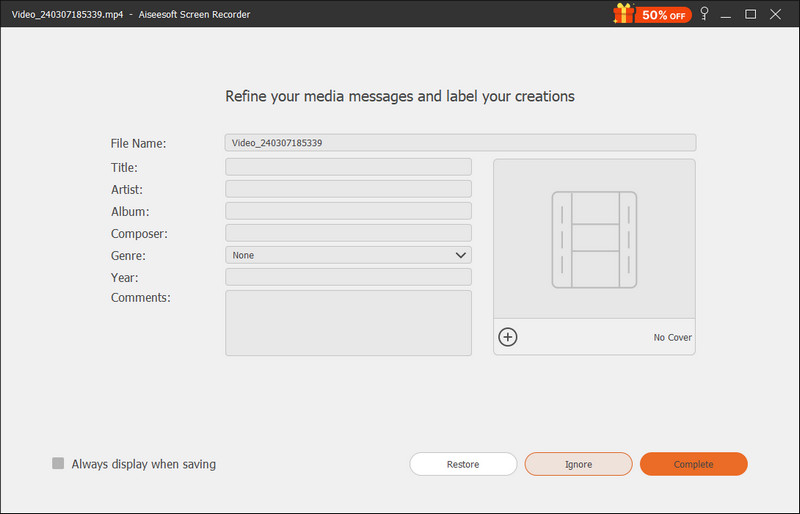The width and height of the screenshot is (800, 514).
Task: Click the film strip cover placeholder
Action: click(x=594, y=239)
